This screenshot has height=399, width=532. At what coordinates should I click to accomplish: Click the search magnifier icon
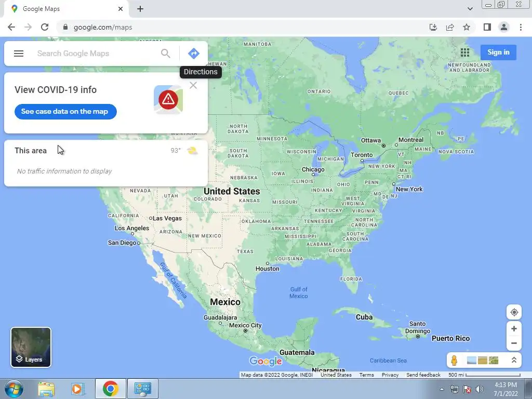point(166,54)
